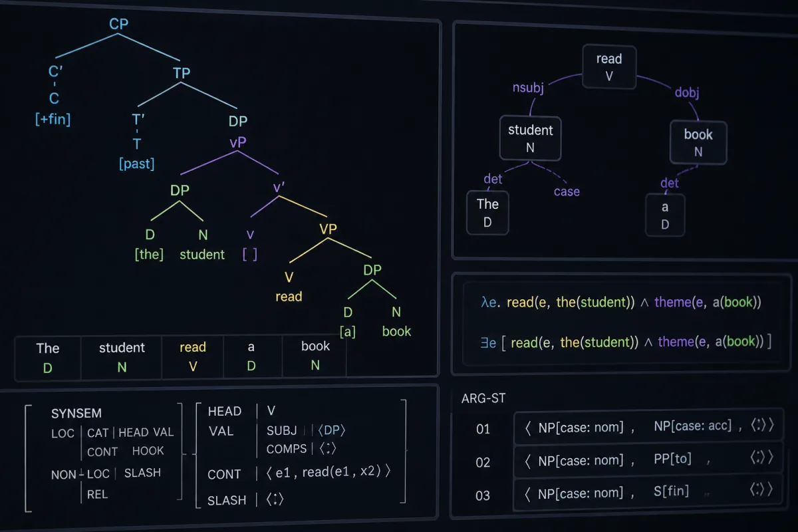This screenshot has height=532, width=798.
Task: Select the 'a D' token cell
Action: (x=252, y=357)
